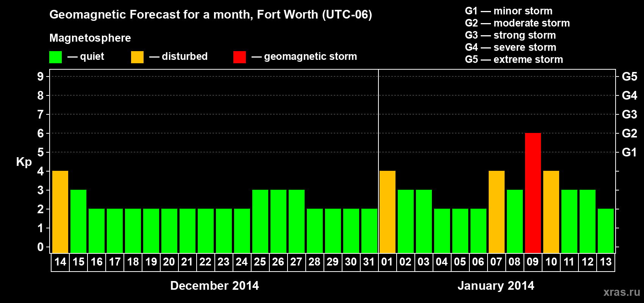Click the green bar for January 11
This screenshot has height=303, width=644.
click(x=569, y=222)
